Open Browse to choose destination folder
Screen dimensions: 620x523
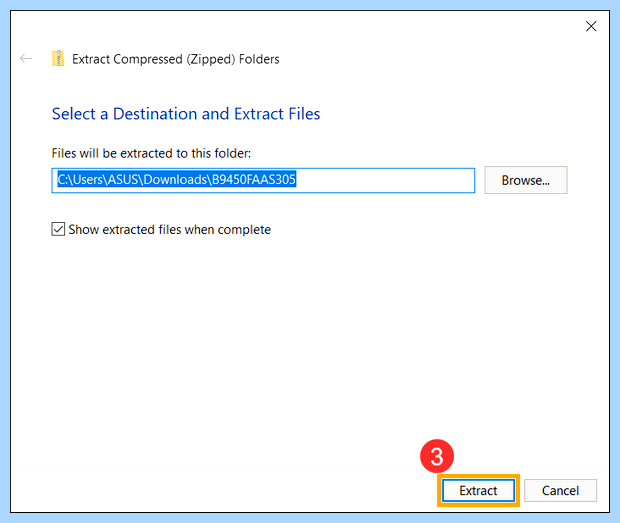pos(526,180)
